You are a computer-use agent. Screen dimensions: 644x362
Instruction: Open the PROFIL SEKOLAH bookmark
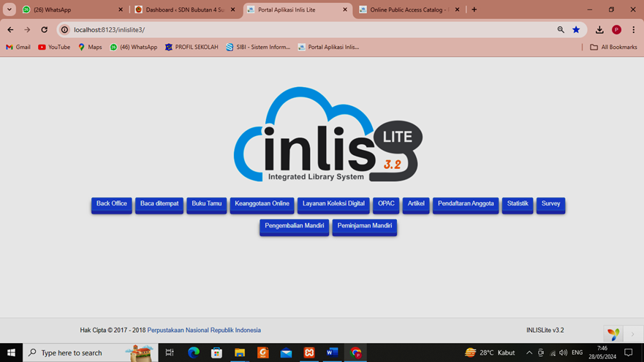[x=192, y=47]
